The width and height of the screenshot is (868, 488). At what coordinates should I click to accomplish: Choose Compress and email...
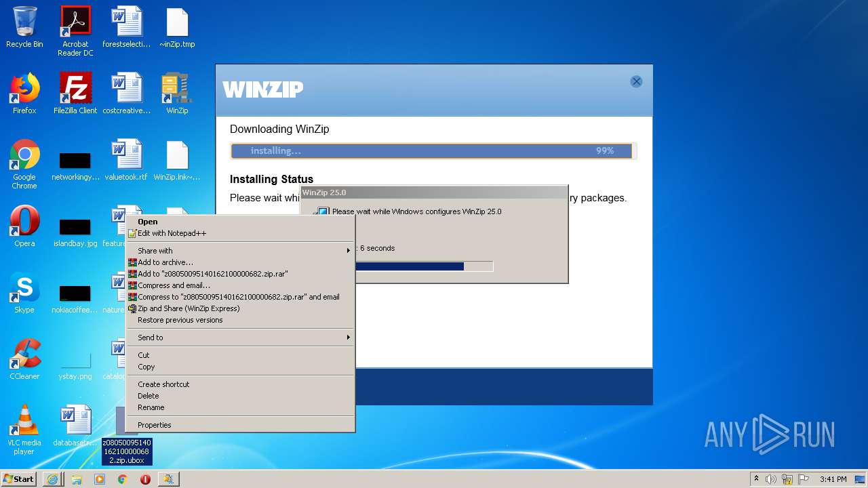point(240,285)
